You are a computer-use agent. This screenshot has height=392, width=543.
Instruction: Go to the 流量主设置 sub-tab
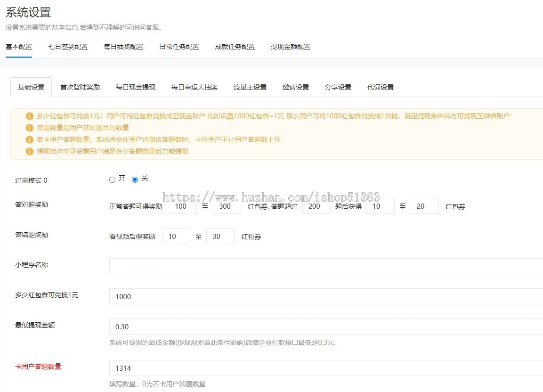250,87
